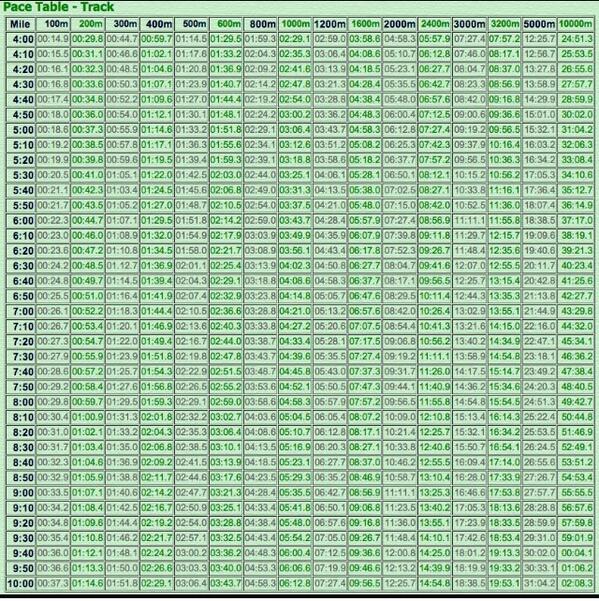
Task: Click the 400m column header
Action: (x=157, y=24)
